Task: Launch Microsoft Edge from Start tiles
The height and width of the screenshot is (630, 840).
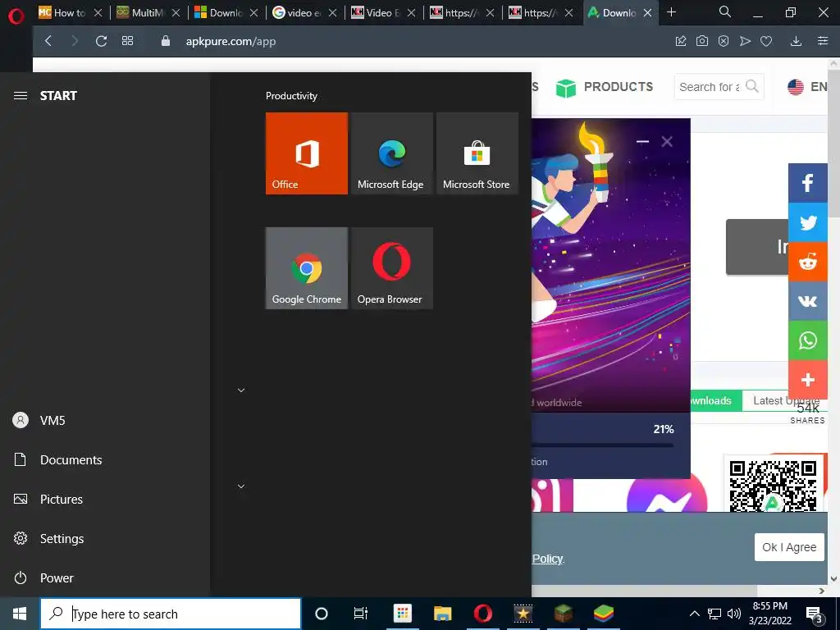Action: (392, 153)
